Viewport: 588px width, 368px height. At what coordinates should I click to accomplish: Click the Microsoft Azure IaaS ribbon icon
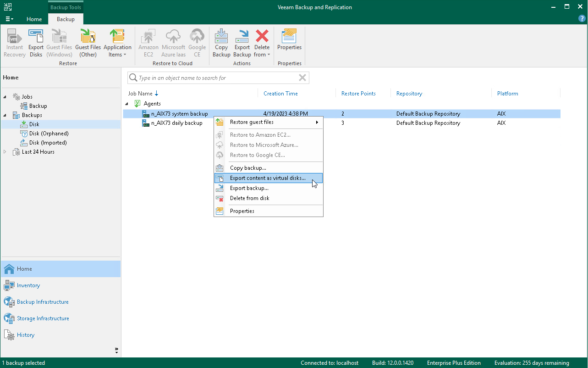173,43
